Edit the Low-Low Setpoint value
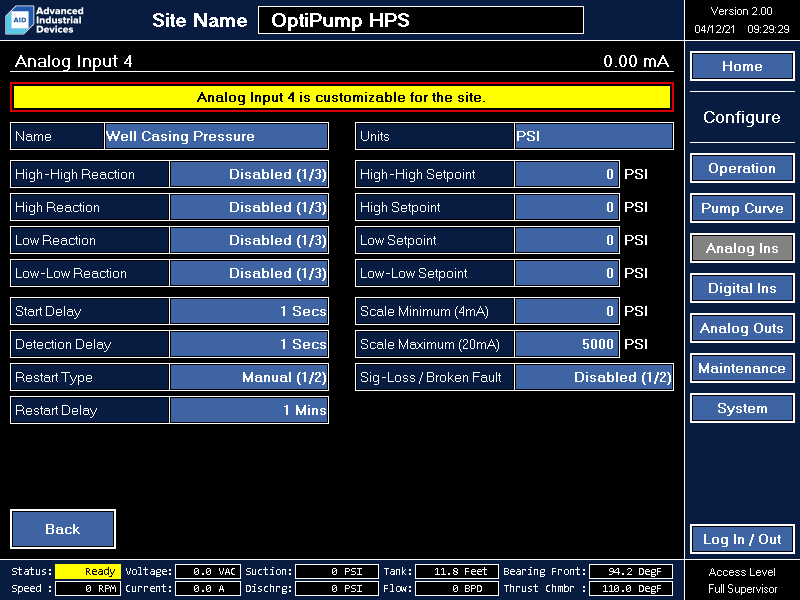 [x=567, y=273]
